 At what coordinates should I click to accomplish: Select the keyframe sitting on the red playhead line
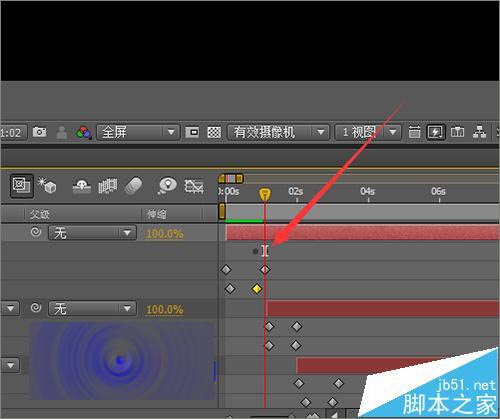click(265, 269)
